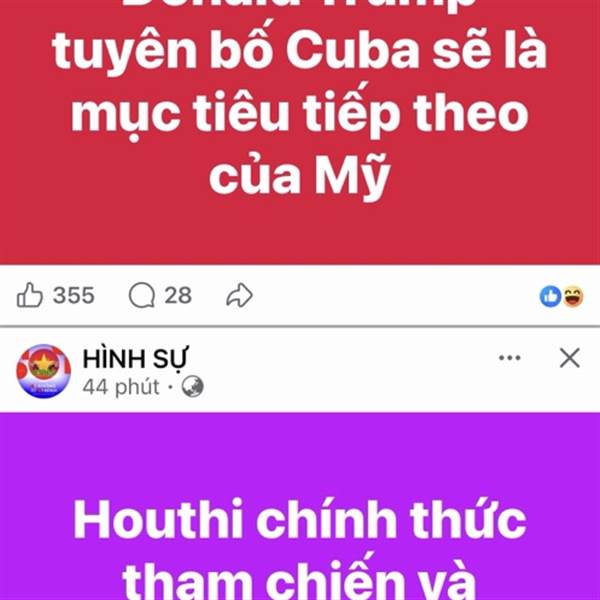View the blue Like reaction badge
600x600 pixels.
(550, 296)
